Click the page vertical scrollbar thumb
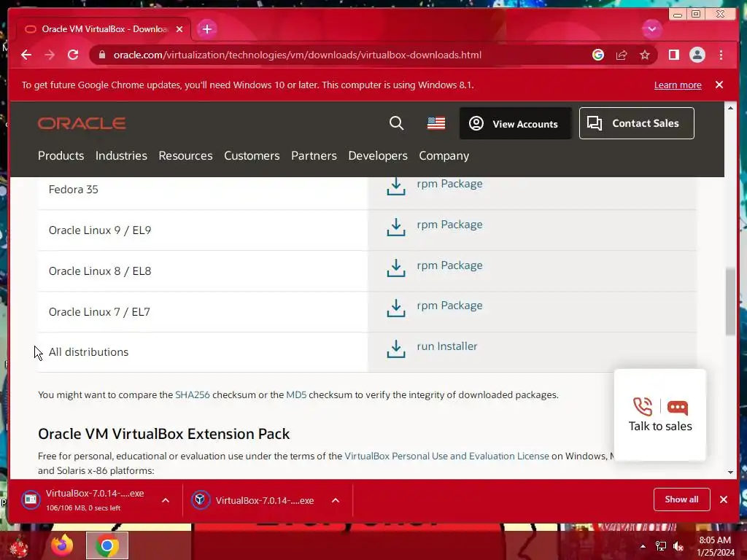This screenshot has height=560, width=747. (730, 302)
